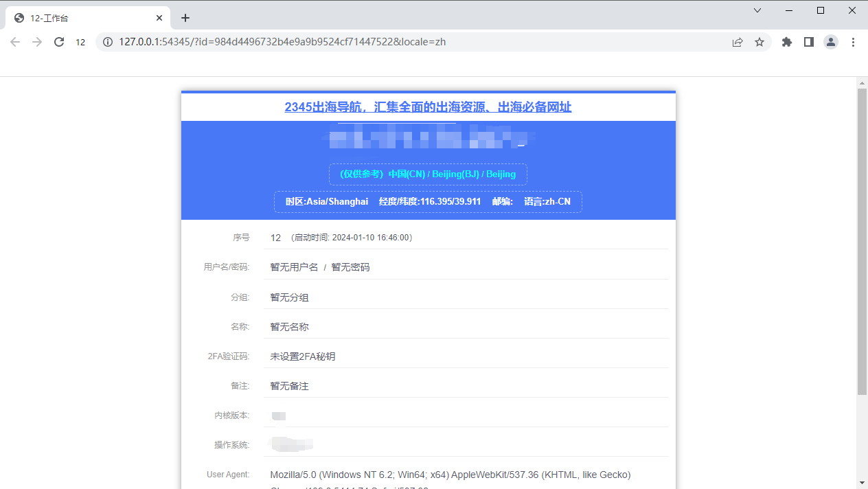Open the tab search chevron dropdown
Viewport: 868px width, 489px height.
coord(757,10)
